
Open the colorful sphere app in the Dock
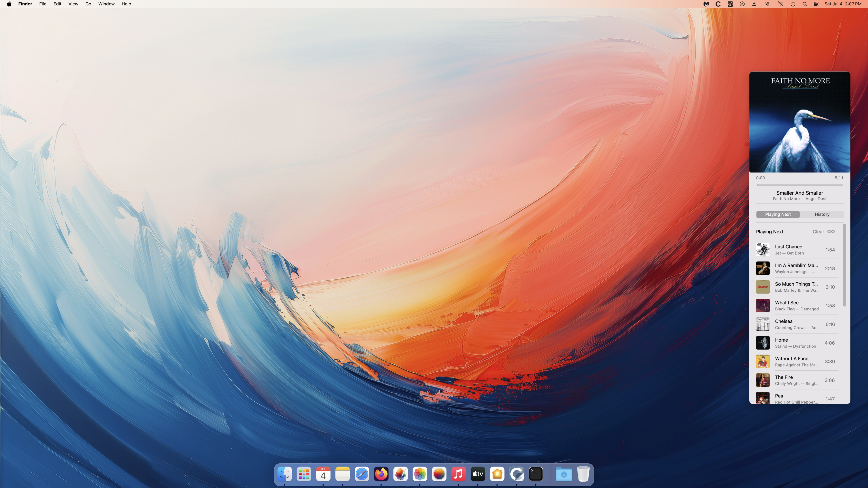point(439,475)
